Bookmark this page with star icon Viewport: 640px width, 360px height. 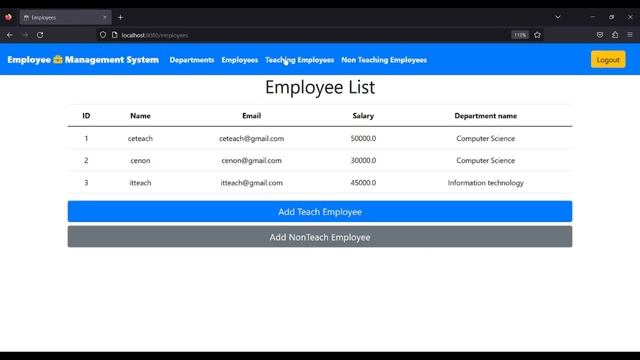pos(538,35)
